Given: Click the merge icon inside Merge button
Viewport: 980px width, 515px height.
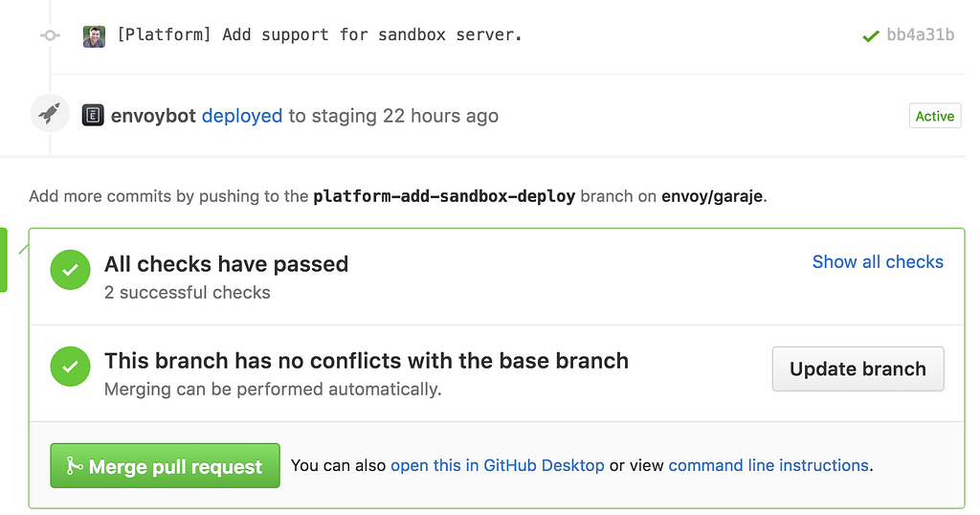Looking at the screenshot, I should (x=74, y=466).
